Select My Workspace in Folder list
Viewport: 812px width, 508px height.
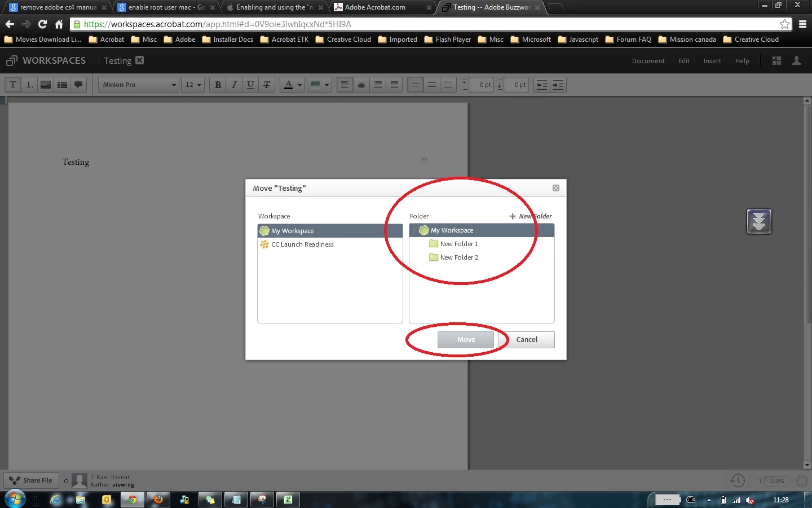tap(482, 230)
